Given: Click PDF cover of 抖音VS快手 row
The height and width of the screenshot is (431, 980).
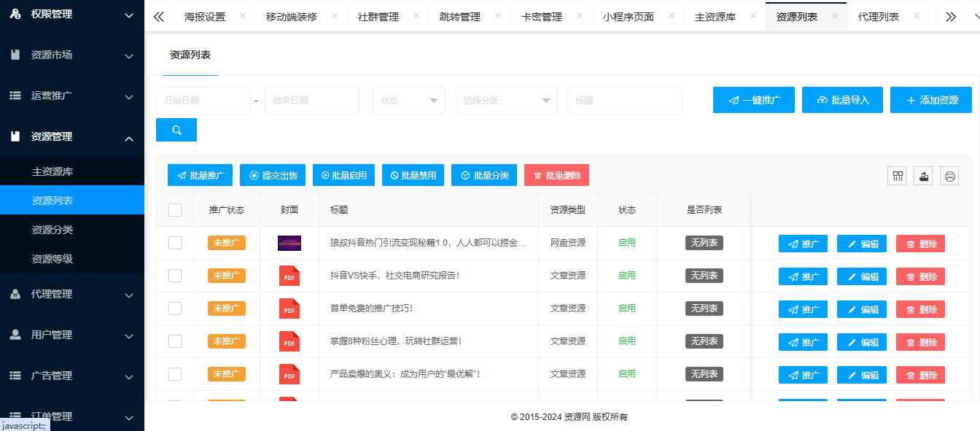Looking at the screenshot, I should (289, 276).
